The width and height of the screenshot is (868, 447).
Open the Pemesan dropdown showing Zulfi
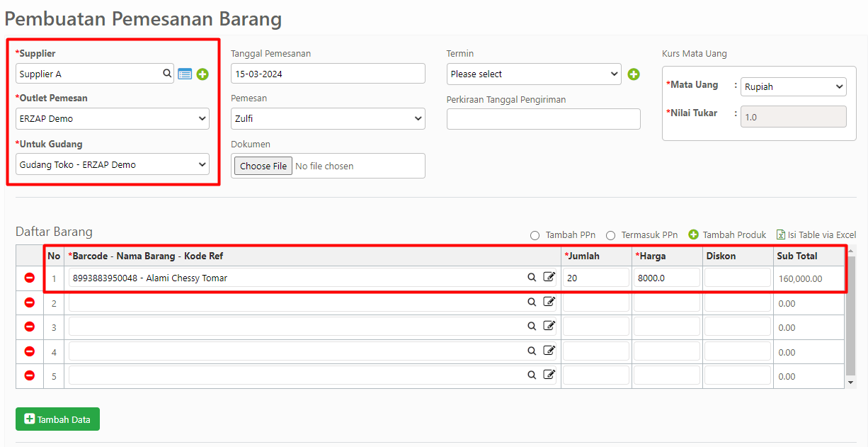click(x=328, y=118)
